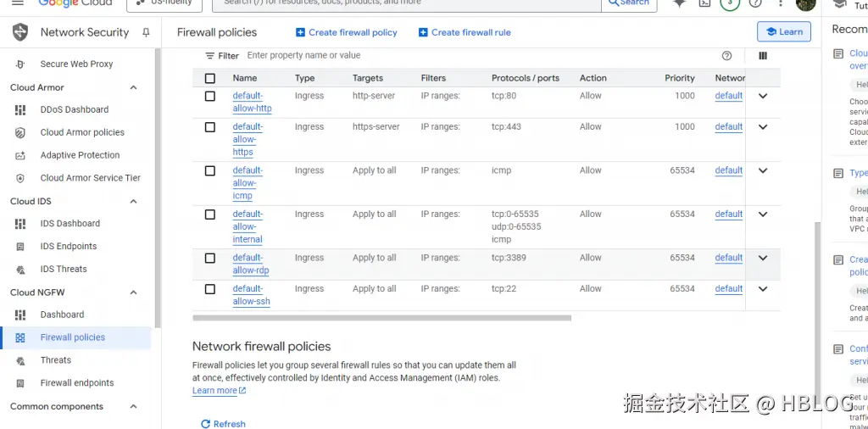
Task: Open the Cloud Shell terminal icon
Action: pyautogui.click(x=704, y=3)
